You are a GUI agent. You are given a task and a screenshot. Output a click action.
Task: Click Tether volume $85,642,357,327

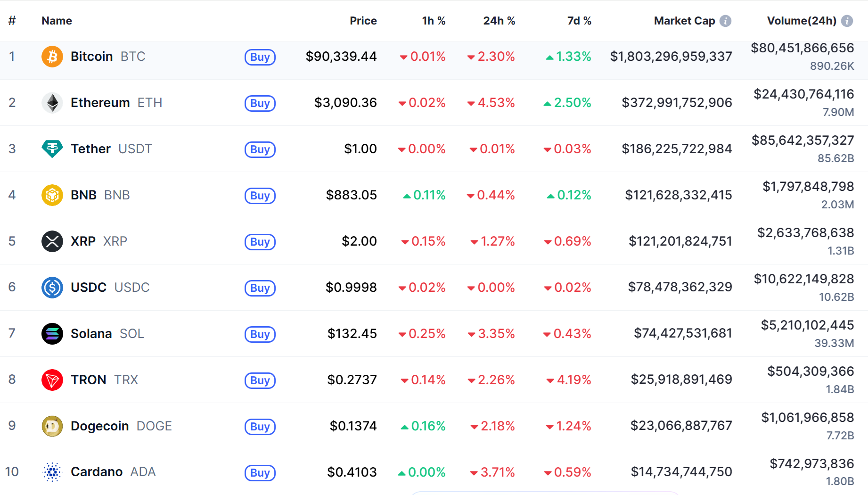(803, 140)
